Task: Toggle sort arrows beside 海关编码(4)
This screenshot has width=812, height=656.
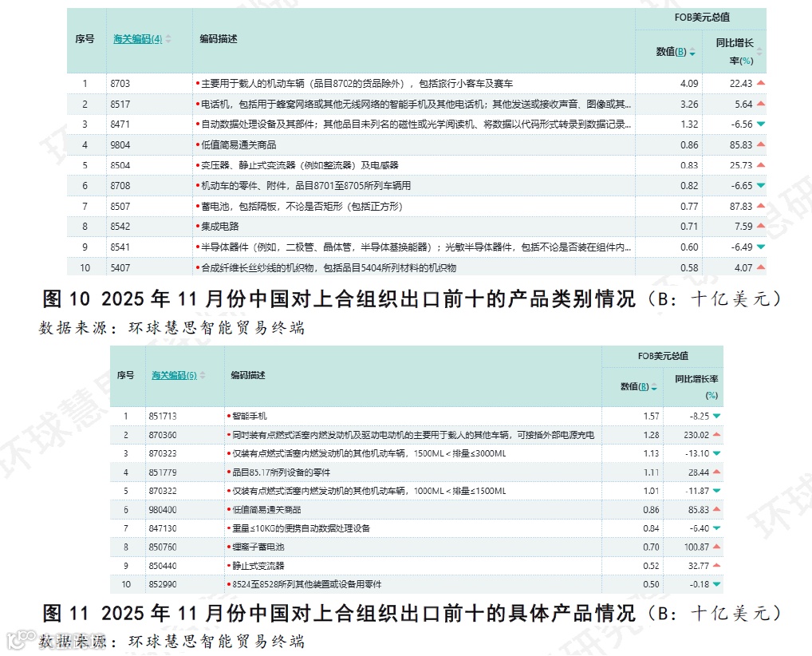Action: click(168, 39)
